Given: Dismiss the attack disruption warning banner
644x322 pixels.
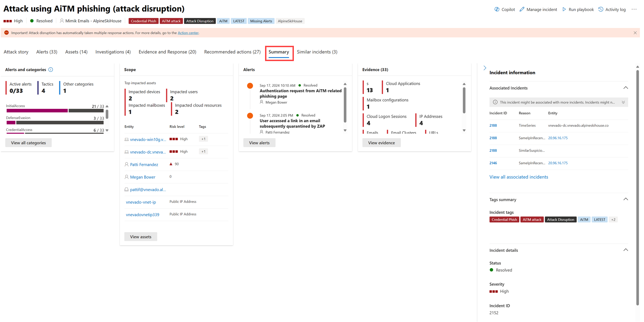Looking at the screenshot, I should [635, 33].
